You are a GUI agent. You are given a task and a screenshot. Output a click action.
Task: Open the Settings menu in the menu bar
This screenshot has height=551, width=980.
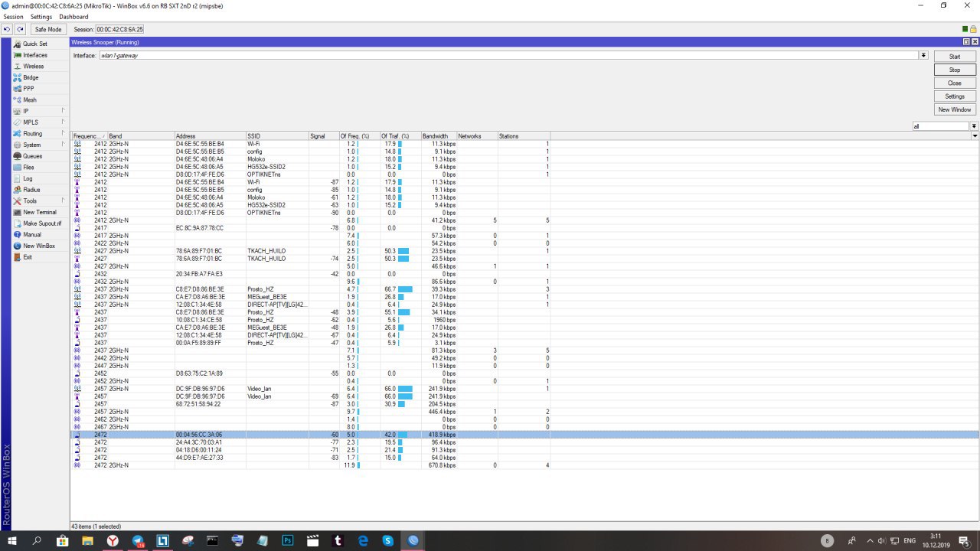click(x=41, y=17)
